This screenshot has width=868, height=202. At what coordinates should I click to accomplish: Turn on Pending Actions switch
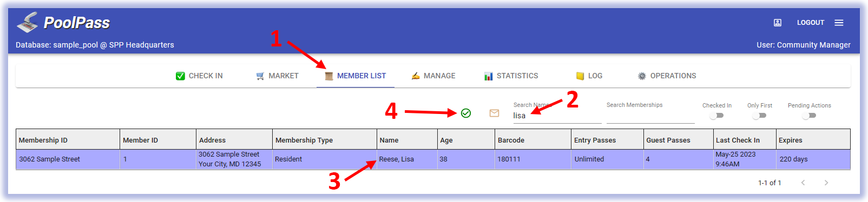pos(809,116)
